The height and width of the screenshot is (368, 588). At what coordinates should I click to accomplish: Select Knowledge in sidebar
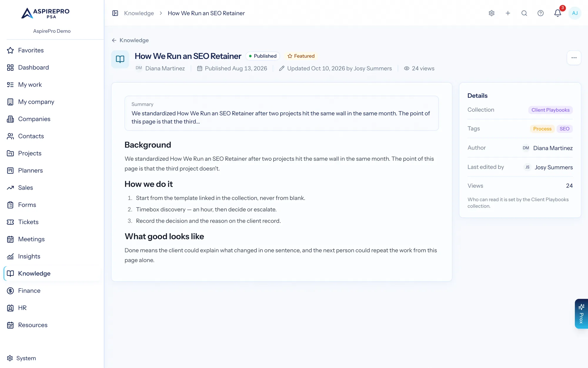click(x=52, y=273)
